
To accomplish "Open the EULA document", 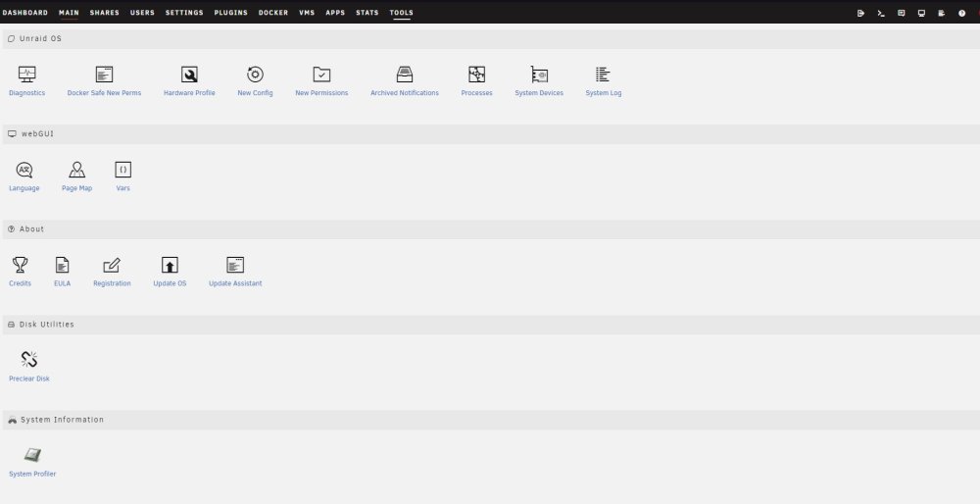I will pos(63,272).
